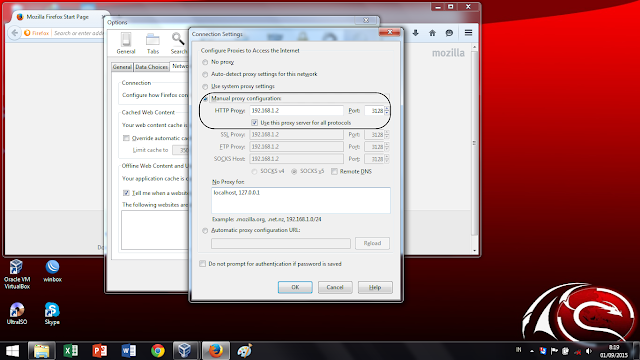Viewport: 640px width, 360px height.
Task: Toggle Do not prompt for authentication checkbox
Action: 202,264
